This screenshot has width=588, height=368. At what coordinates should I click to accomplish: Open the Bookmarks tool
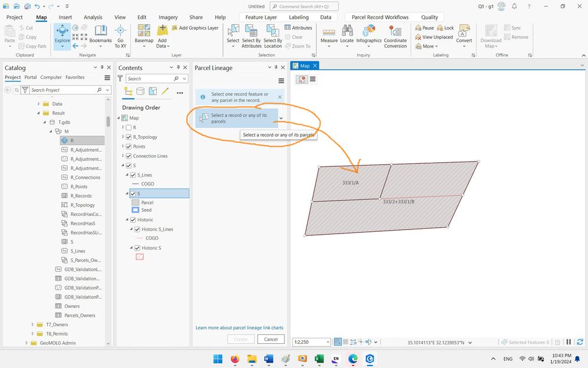101,35
